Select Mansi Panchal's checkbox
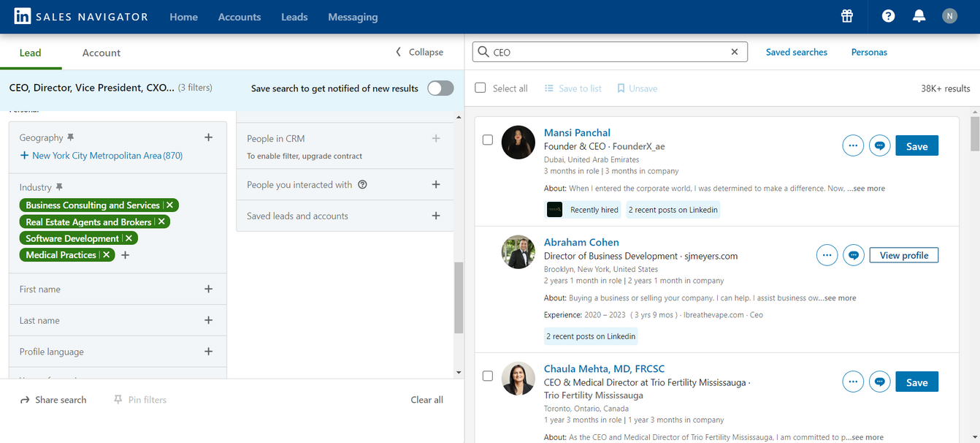Viewport: 980px width, 443px height. click(x=488, y=140)
